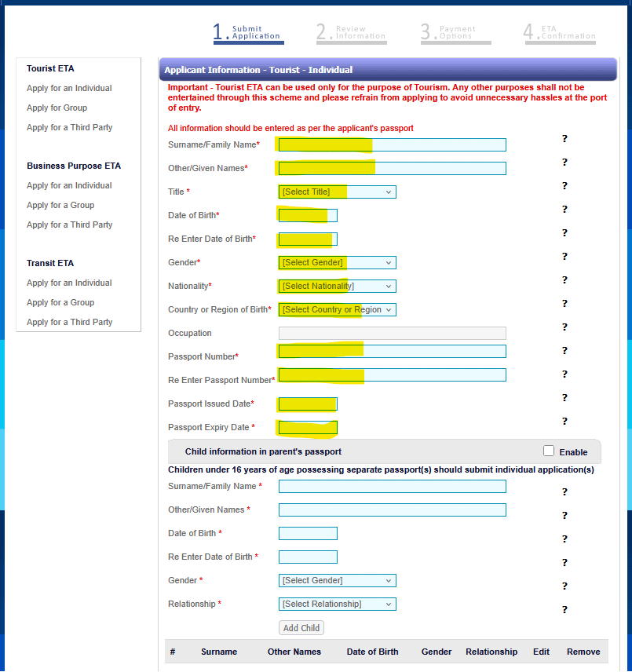632x672 pixels.
Task: Go to step 3 Payment Options
Action: (x=455, y=34)
